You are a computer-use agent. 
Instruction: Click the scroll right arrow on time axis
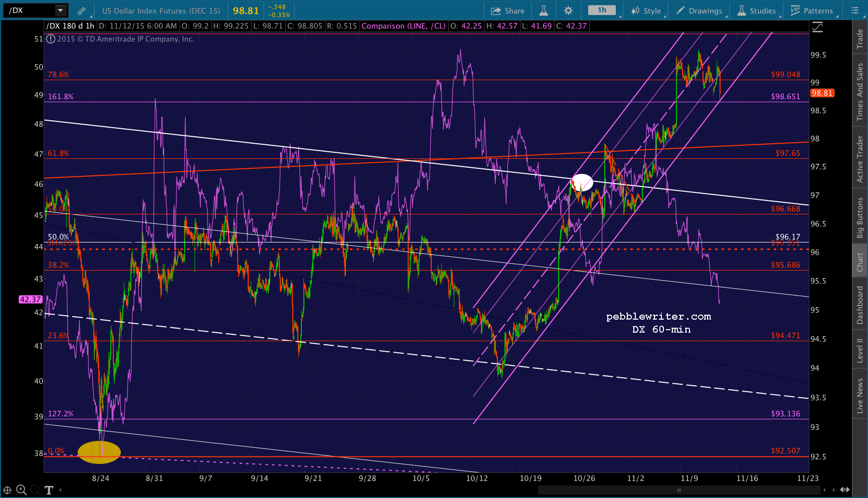pyautogui.click(x=834, y=490)
